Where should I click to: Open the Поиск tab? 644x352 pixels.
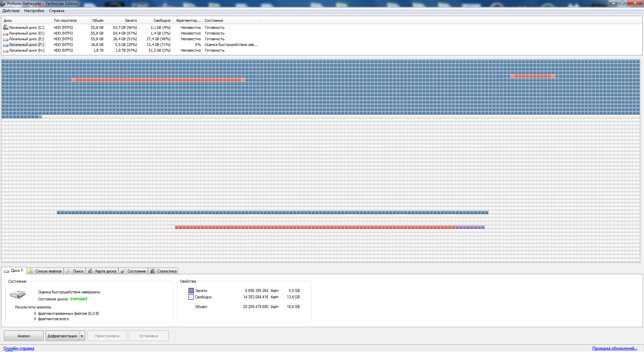pos(75,271)
